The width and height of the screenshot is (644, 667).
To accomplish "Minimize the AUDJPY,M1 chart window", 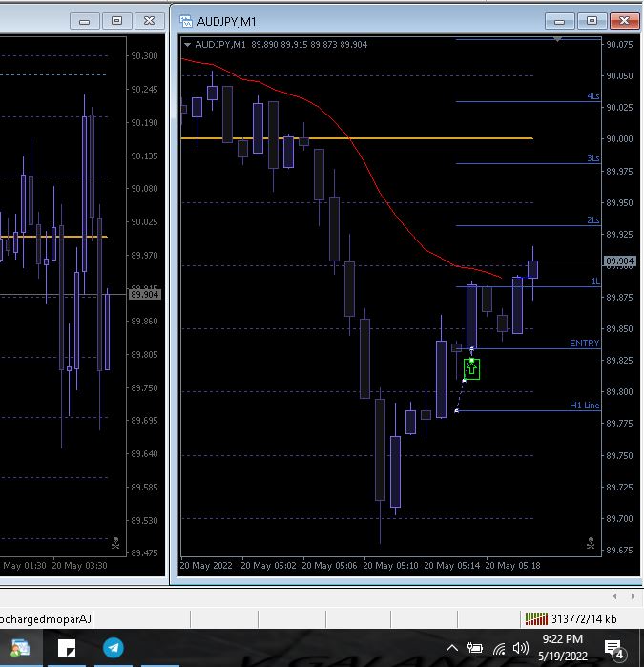I will coord(560,21).
